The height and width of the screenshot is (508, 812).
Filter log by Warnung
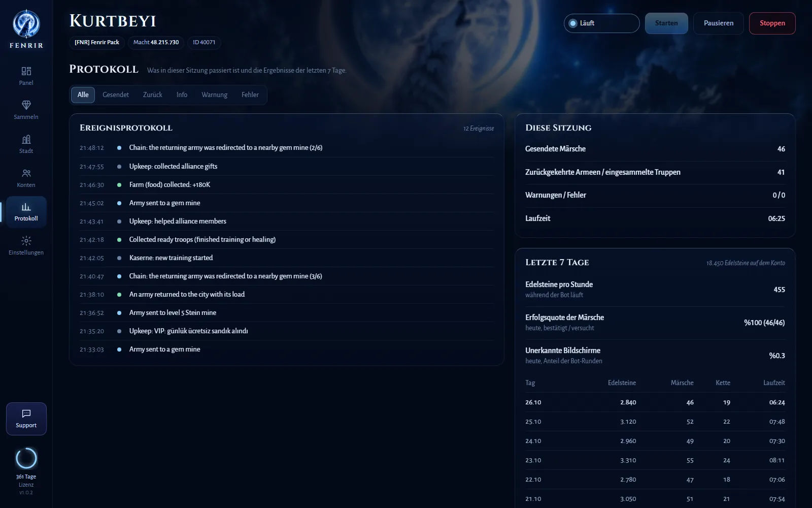214,95
